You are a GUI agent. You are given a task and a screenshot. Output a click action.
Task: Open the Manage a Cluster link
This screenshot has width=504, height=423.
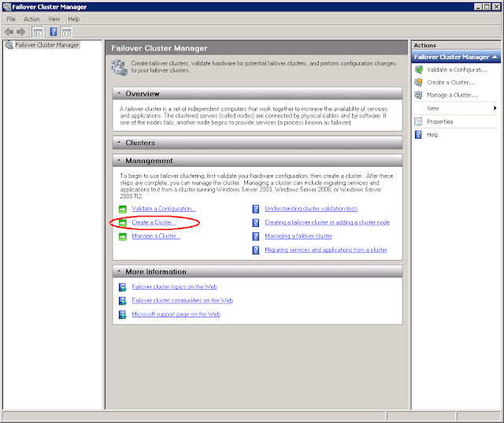156,236
